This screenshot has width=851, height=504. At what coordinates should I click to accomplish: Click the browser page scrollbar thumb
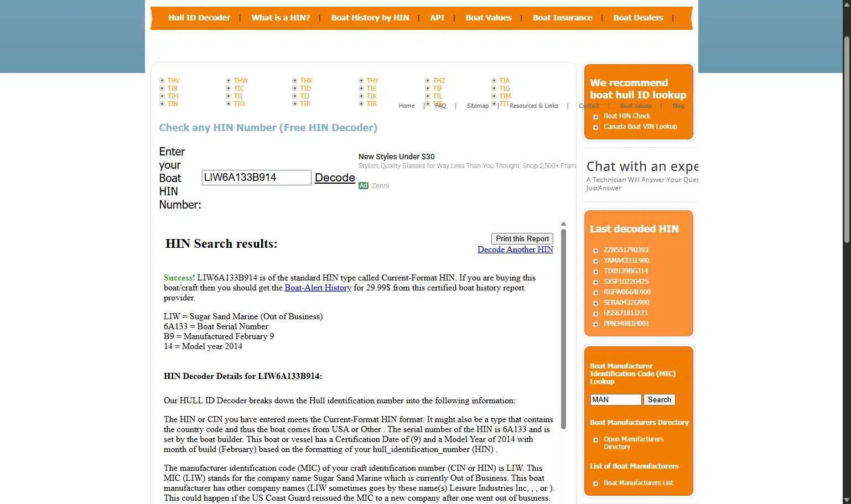(847, 139)
